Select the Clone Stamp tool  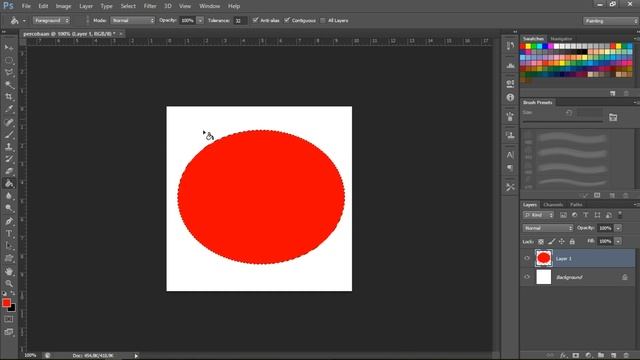coord(9,147)
